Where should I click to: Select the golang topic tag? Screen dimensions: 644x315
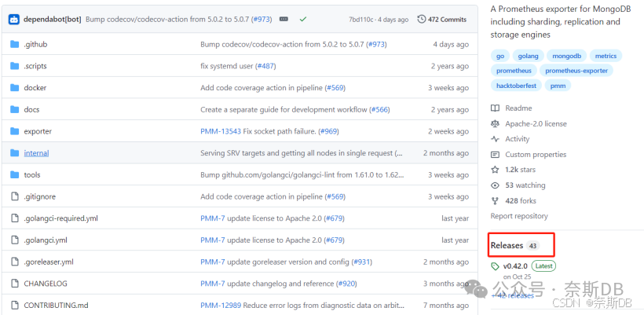click(x=529, y=56)
